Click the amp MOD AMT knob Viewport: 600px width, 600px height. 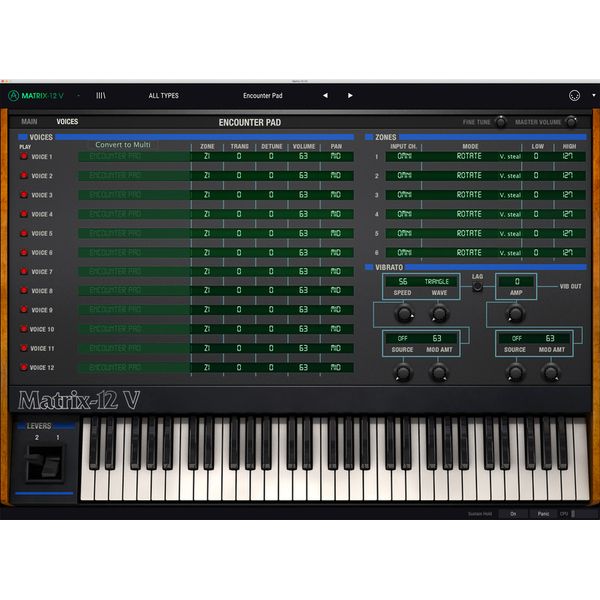tap(551, 372)
